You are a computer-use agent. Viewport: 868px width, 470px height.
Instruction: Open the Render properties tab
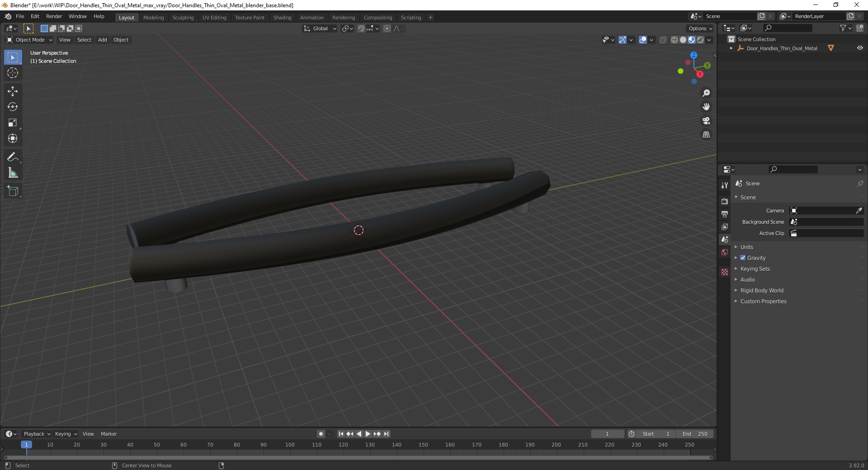click(x=725, y=201)
